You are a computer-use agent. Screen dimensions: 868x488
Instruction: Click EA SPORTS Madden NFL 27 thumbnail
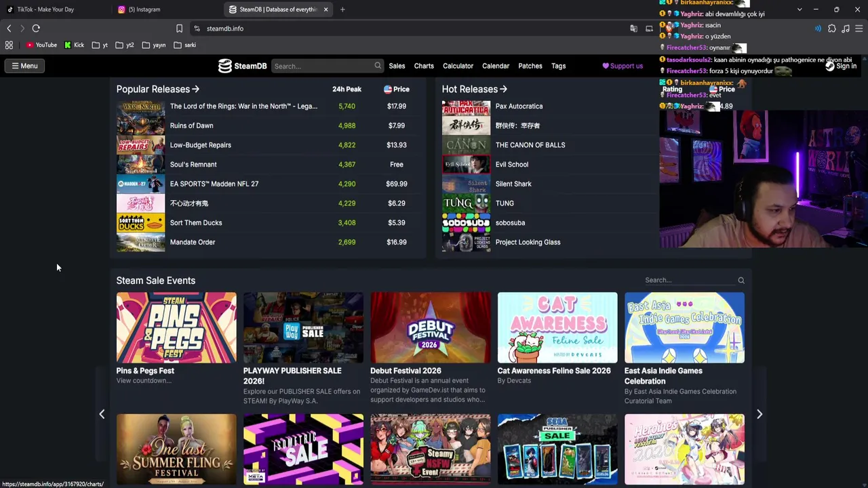140,184
